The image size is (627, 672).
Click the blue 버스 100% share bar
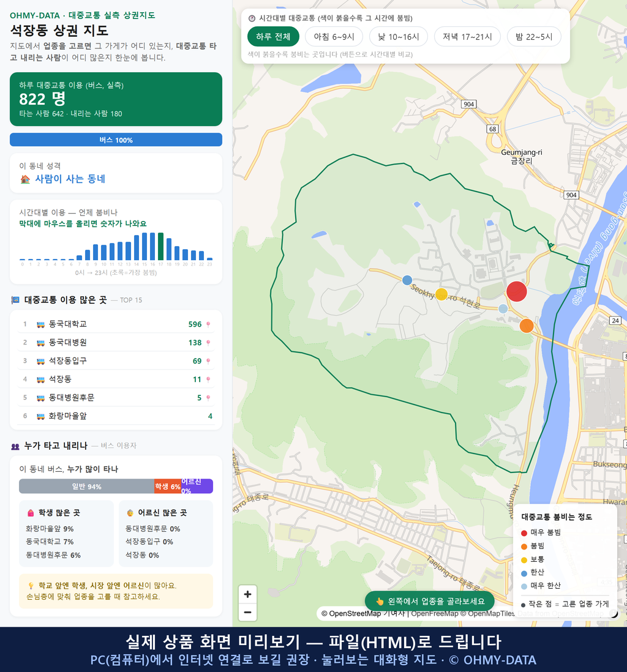pyautogui.click(x=116, y=140)
